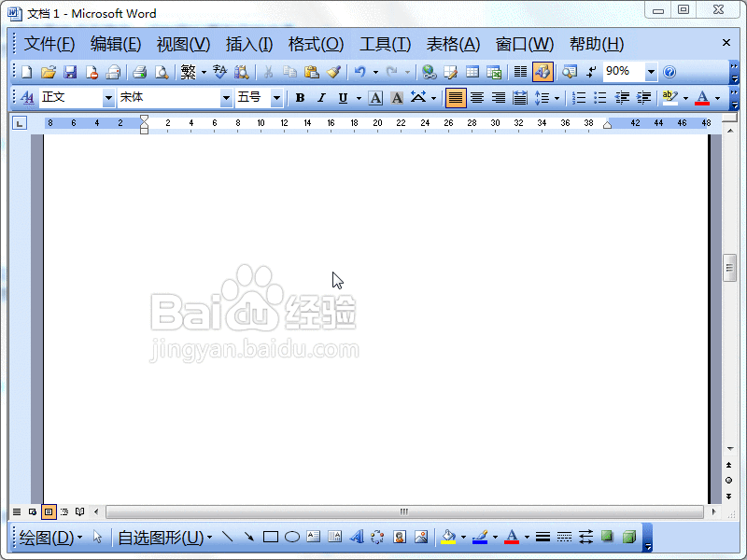Insert a table from the standard toolbar
747x560 pixels.
click(x=472, y=72)
